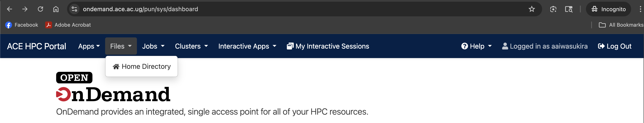
Task: Click the Open OnDemand logo
Action: click(113, 87)
